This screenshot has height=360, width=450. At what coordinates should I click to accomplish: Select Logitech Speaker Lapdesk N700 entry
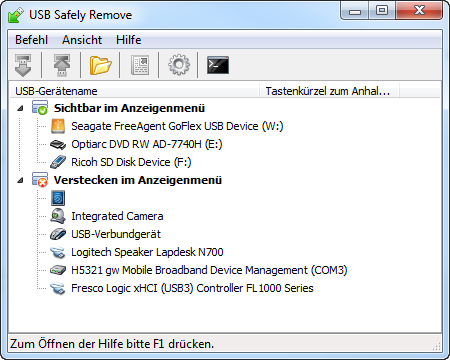point(147,252)
